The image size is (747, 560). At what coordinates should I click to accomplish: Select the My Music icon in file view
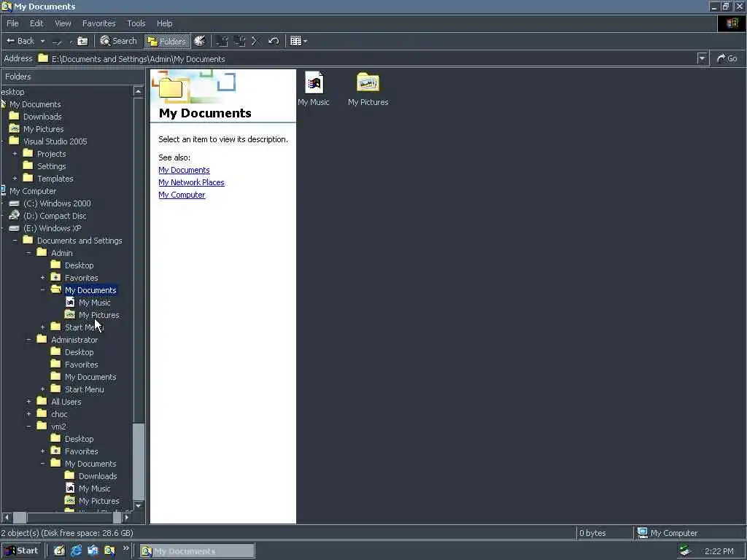point(314,88)
